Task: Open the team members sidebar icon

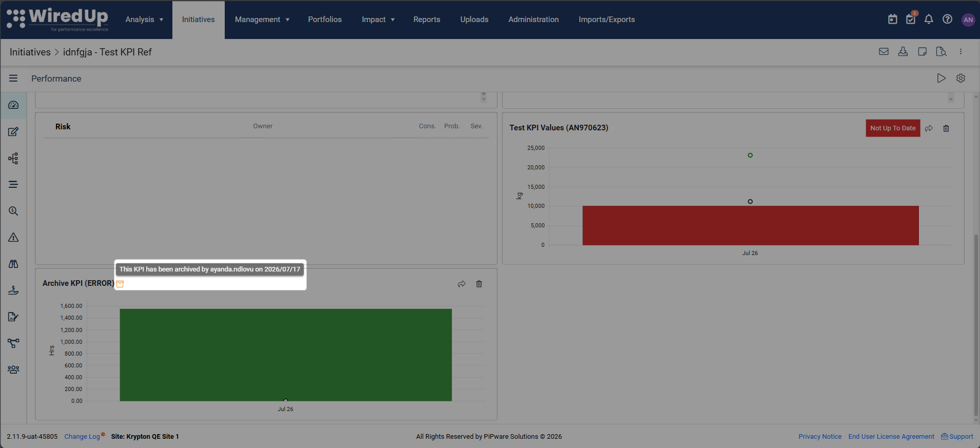Action: 13,369
